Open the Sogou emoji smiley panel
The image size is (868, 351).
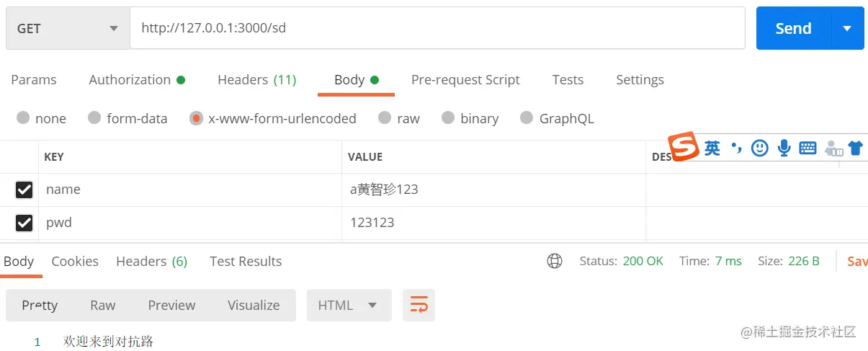(759, 148)
